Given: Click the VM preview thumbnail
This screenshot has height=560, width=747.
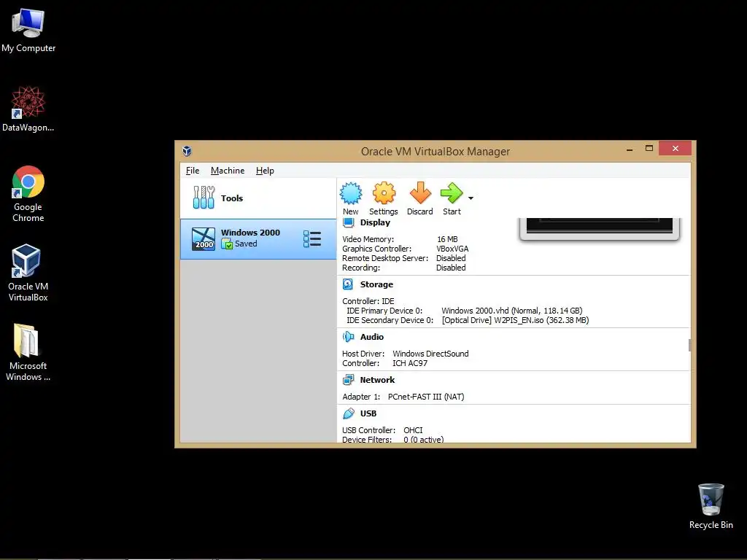Looking at the screenshot, I should pos(600,228).
